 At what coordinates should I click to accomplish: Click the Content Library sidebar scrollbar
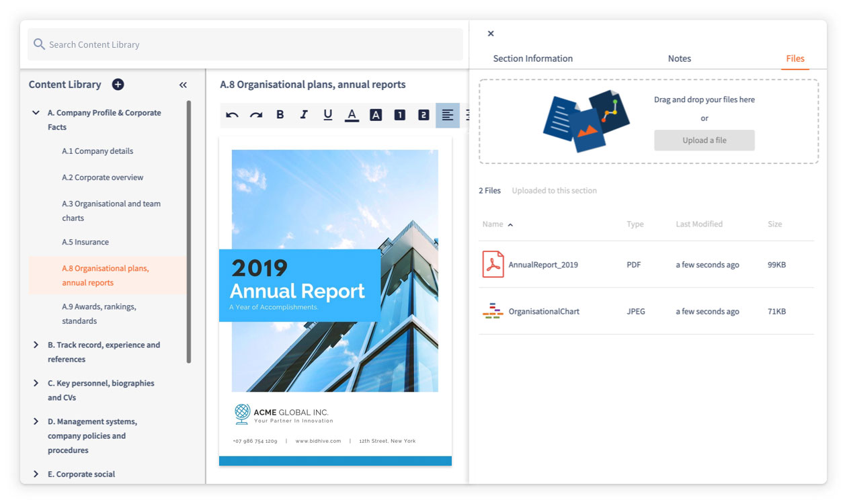point(189,232)
